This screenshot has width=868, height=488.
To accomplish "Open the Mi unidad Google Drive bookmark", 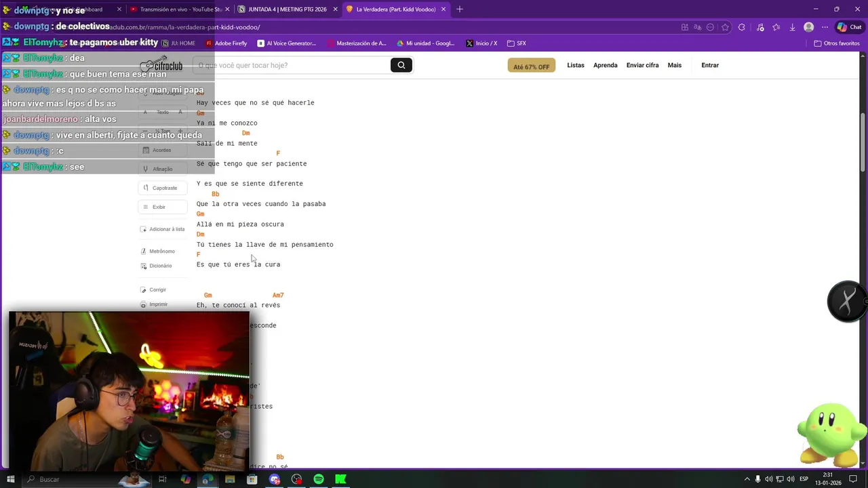I will (426, 43).
